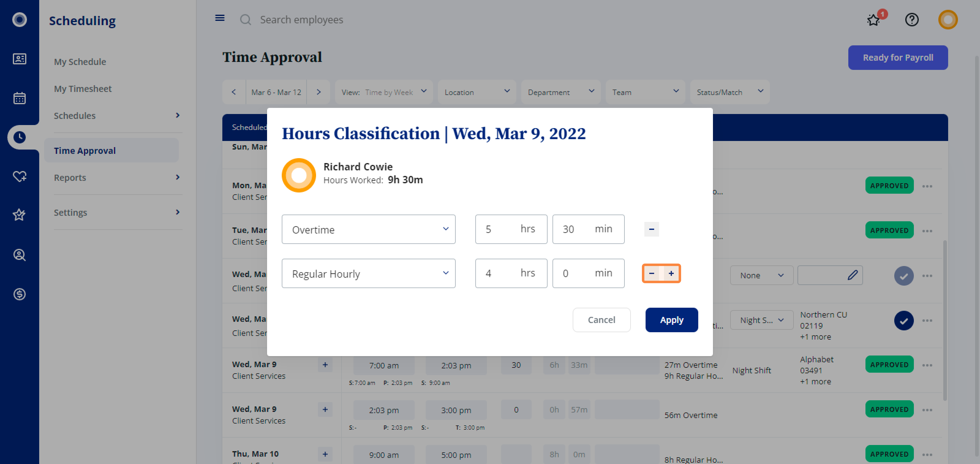Open the help question mark icon
The width and height of the screenshot is (980, 464).
click(911, 19)
